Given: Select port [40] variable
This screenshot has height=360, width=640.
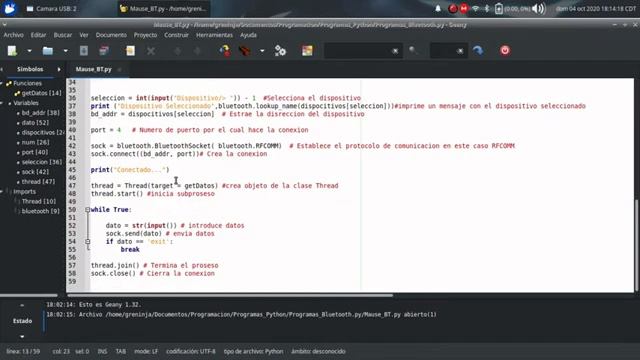Looking at the screenshot, I should 35,152.
